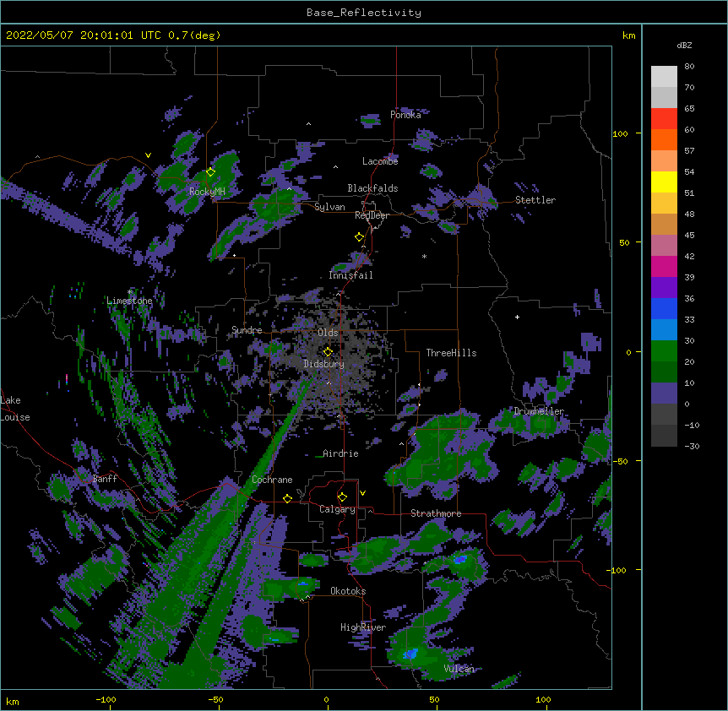The width and height of the screenshot is (728, 711).
Task: Click the magenta 42 dBZ legend swatch
Action: [664, 266]
